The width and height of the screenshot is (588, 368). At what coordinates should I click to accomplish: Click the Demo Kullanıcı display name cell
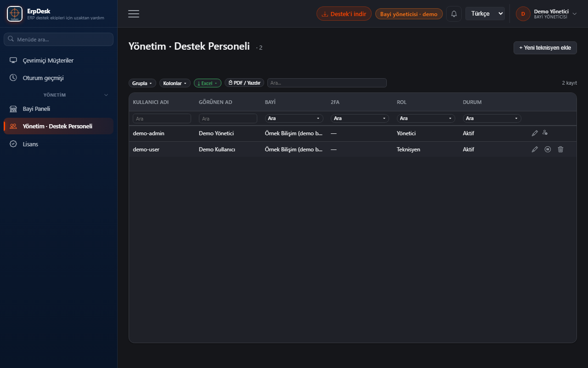point(217,149)
